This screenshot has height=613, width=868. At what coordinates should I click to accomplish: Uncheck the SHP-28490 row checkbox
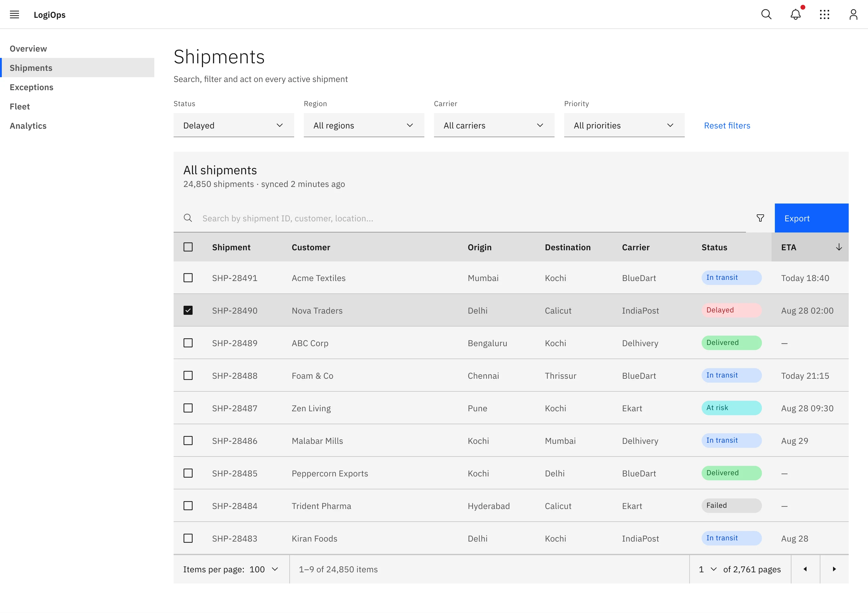(x=188, y=311)
